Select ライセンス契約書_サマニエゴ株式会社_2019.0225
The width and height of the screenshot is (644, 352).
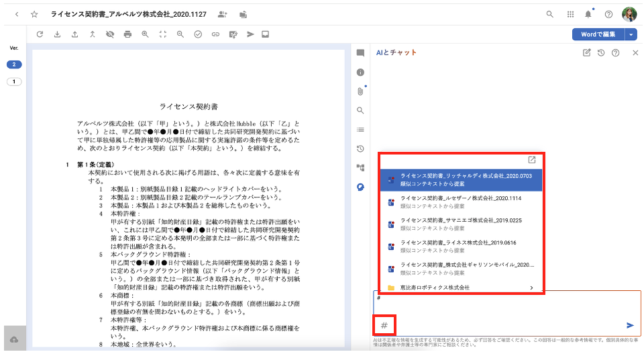[x=461, y=224]
